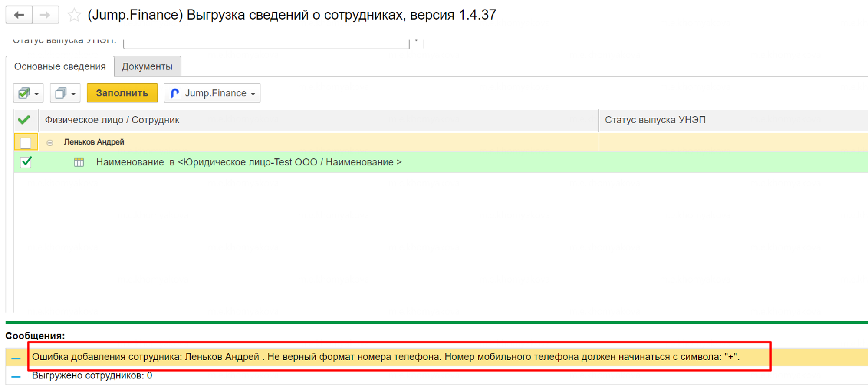
Task: Open the Статус выпуска УНЭП filter dropdown
Action: (x=416, y=42)
